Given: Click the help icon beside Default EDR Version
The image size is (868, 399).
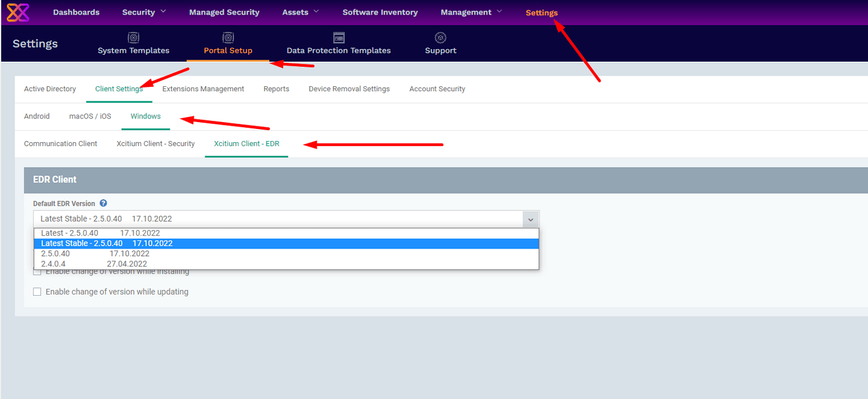Looking at the screenshot, I should [103, 203].
